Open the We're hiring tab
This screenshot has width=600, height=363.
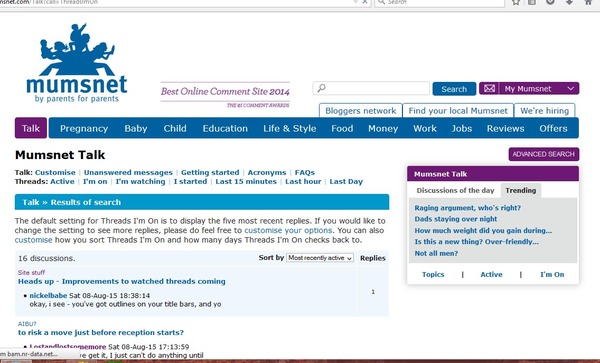[x=545, y=111]
